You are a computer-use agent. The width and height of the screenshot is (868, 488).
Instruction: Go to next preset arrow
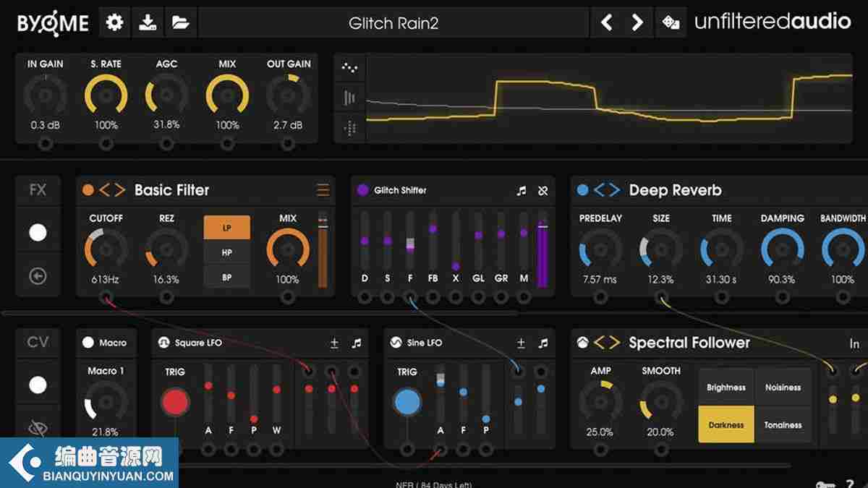[637, 22]
